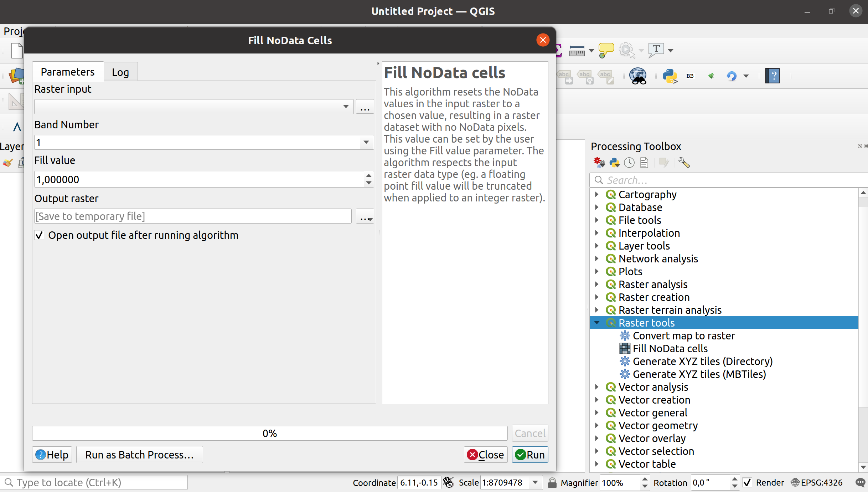The width and height of the screenshot is (868, 492).
Task: Open the Band Number dropdown
Action: click(x=366, y=142)
